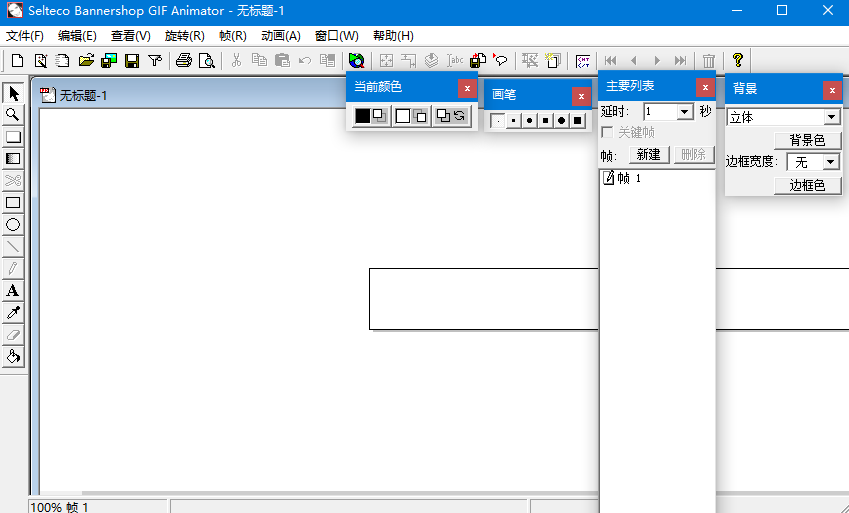Image resolution: width=849 pixels, height=513 pixels.
Task: Click the browser preview globe icon
Action: click(356, 60)
